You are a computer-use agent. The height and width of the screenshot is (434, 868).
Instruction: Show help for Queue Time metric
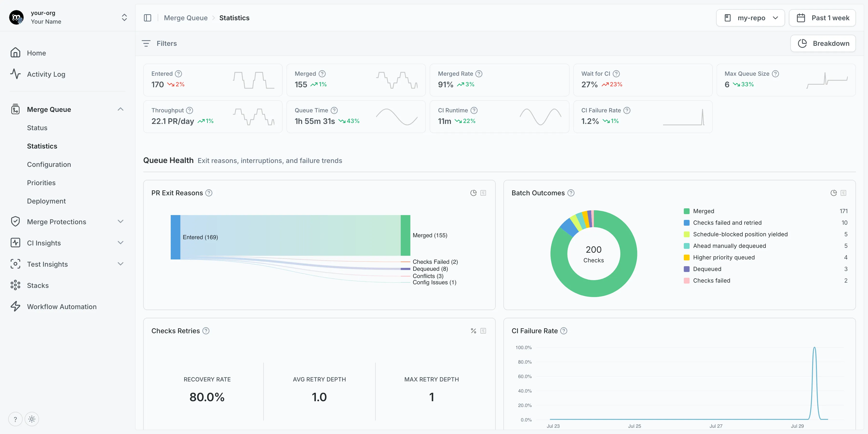[x=334, y=110]
